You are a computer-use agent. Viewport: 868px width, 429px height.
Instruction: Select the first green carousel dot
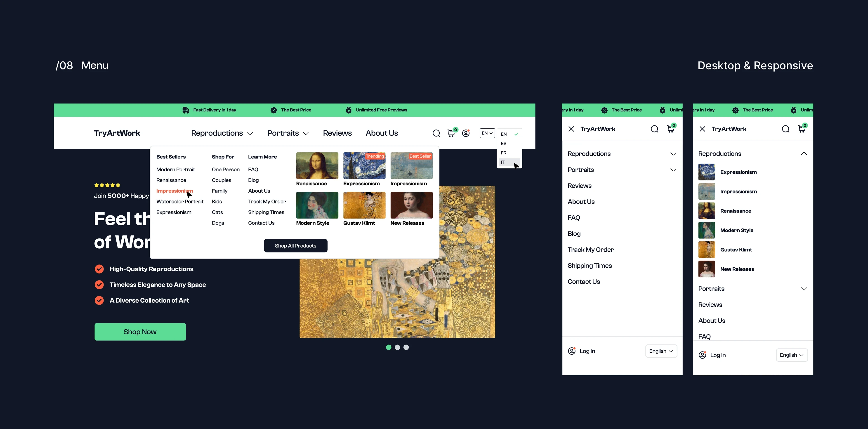tap(389, 347)
